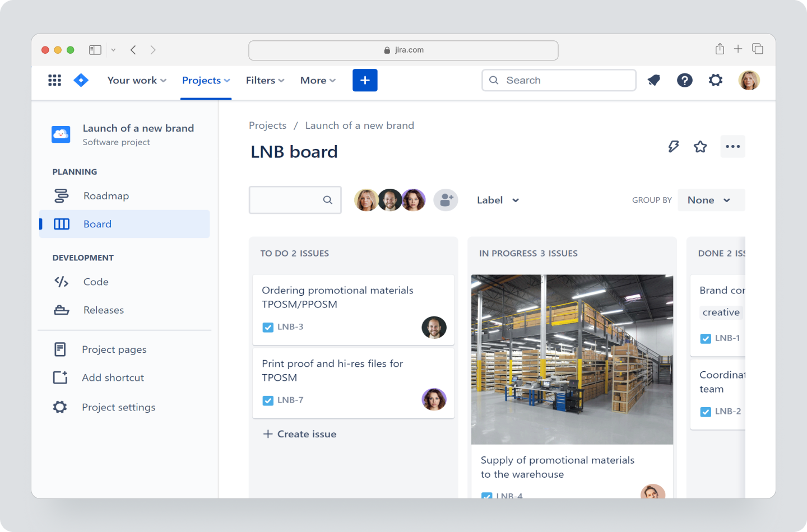Open the Your work menu
Viewport: 807px width, 532px height.
click(x=136, y=80)
